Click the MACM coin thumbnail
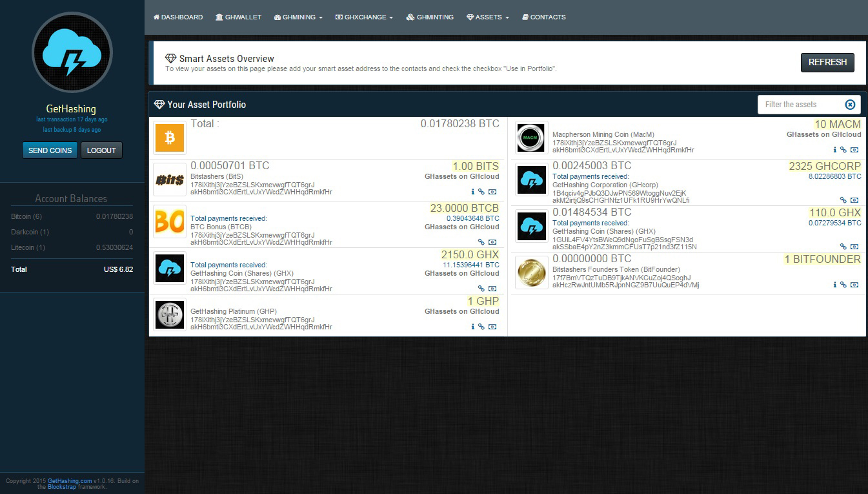Viewport: 868px width, 494px height. pos(532,138)
